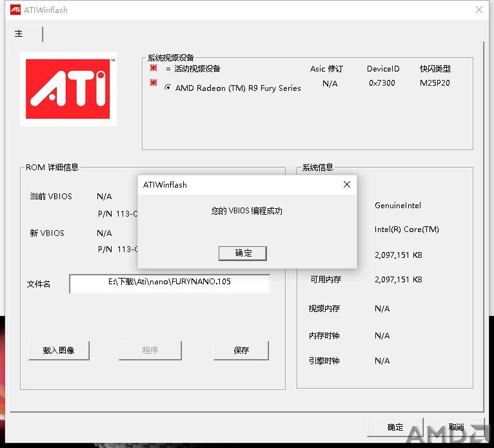
Task: Click the bottom 确定 button of the main window
Action: tap(395, 427)
